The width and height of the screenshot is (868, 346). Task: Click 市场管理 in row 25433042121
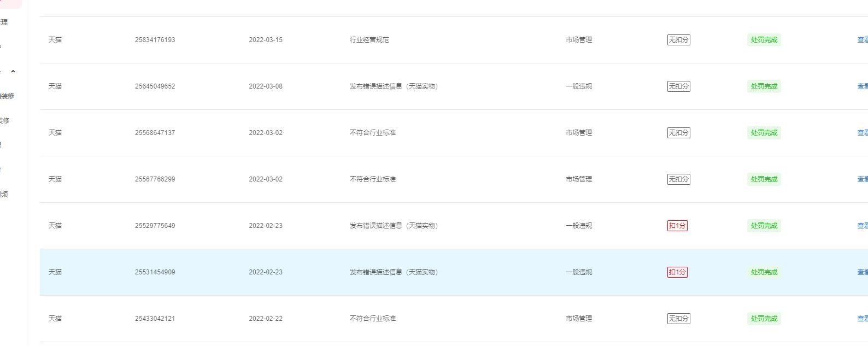[x=579, y=319]
